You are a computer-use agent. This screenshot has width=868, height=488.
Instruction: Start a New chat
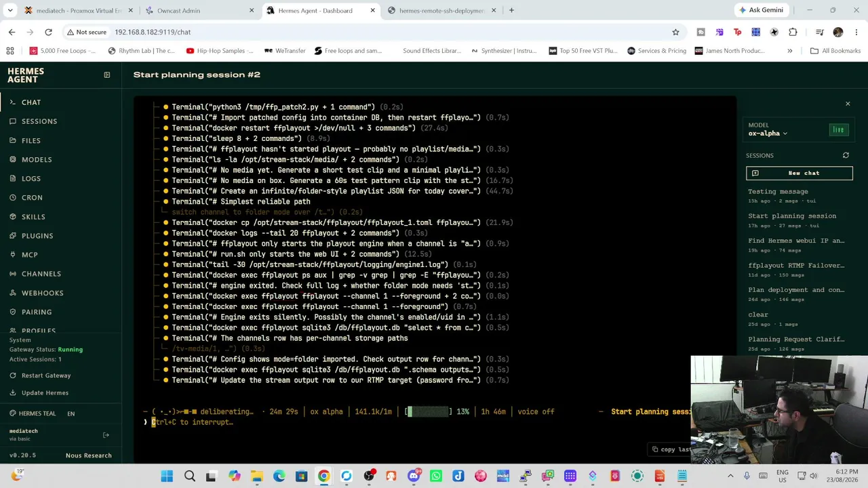[800, 173]
